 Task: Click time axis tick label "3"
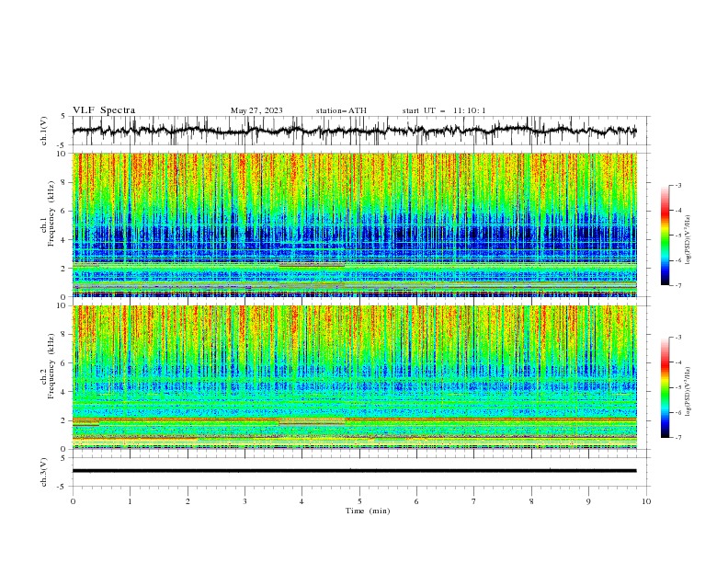[245, 501]
